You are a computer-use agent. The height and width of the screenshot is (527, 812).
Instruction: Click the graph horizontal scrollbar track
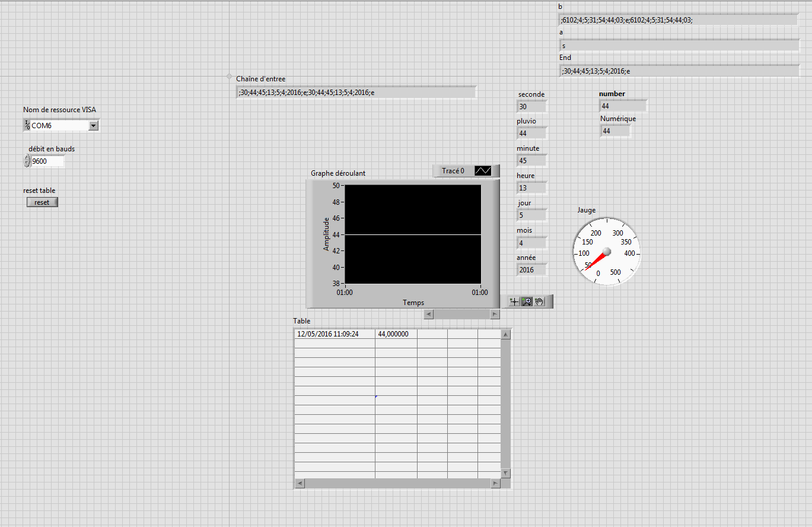click(462, 314)
